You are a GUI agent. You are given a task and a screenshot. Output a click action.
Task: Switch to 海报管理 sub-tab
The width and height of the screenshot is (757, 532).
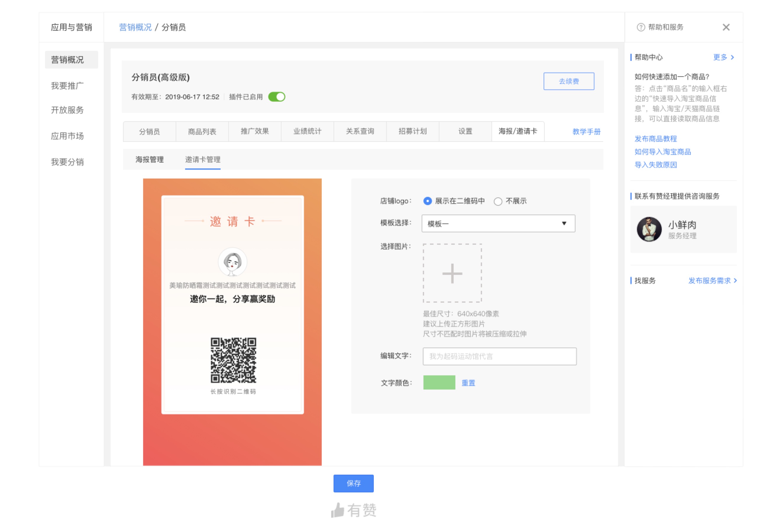pyautogui.click(x=150, y=160)
